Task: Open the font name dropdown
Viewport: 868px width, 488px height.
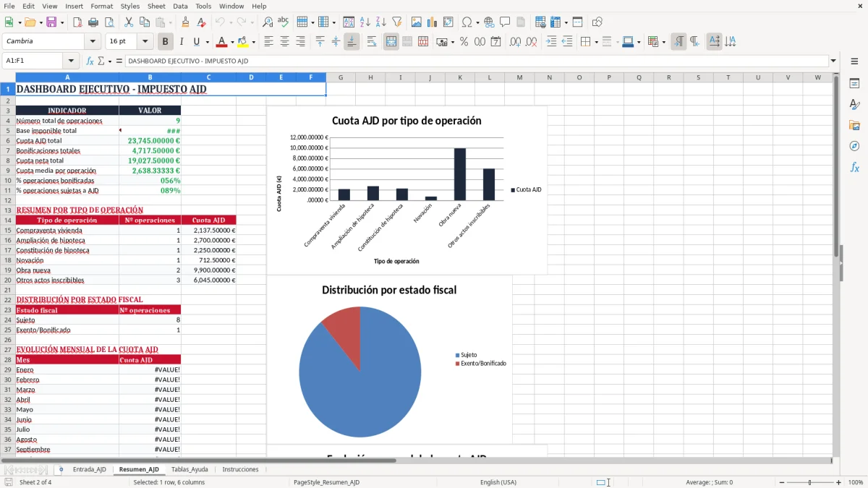Action: tap(92, 41)
